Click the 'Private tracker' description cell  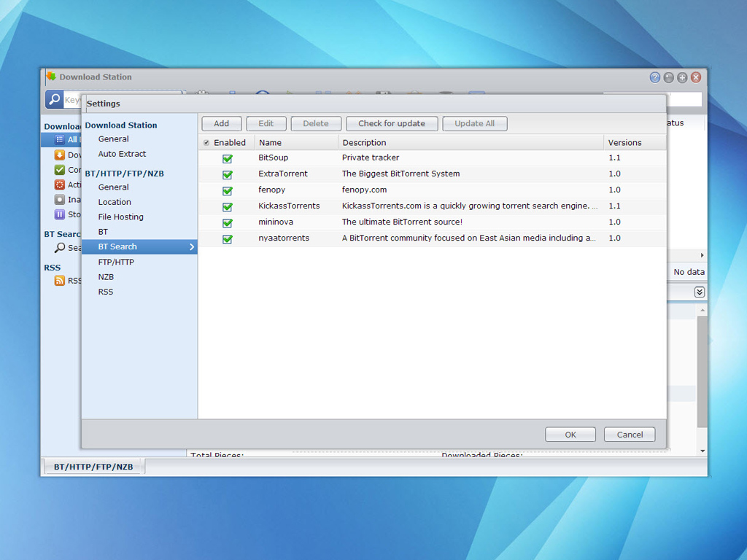[370, 157]
